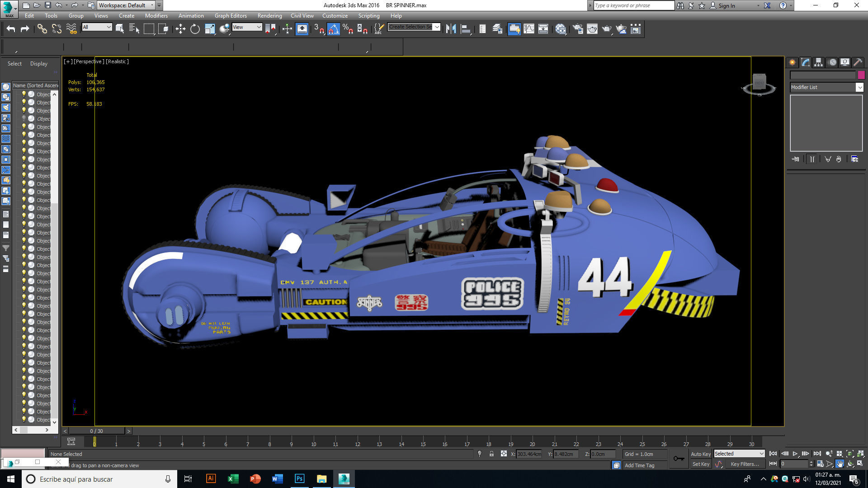Screen dimensions: 868x488
Task: Open Photoshop from the Windows taskbar
Action: (299, 479)
